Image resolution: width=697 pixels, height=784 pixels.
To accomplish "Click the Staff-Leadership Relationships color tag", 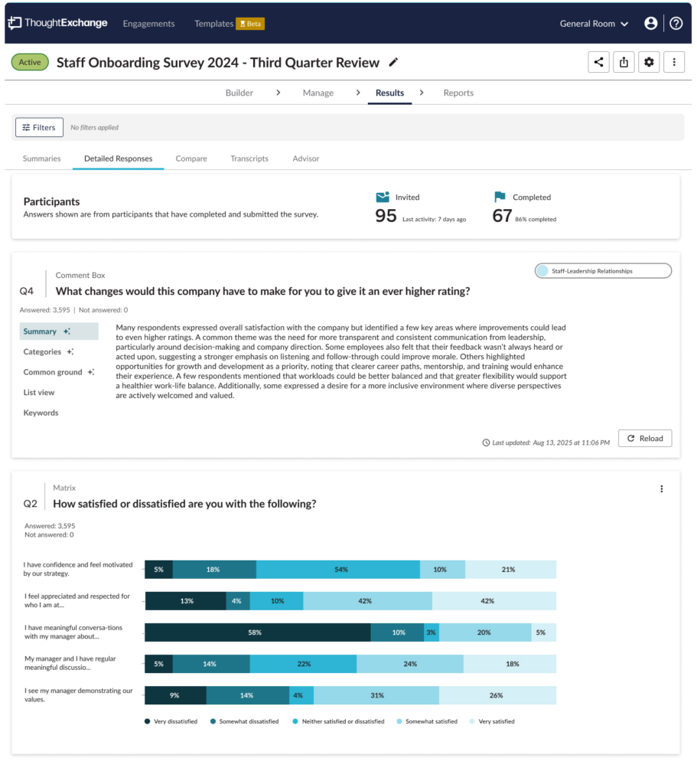I will tap(603, 271).
